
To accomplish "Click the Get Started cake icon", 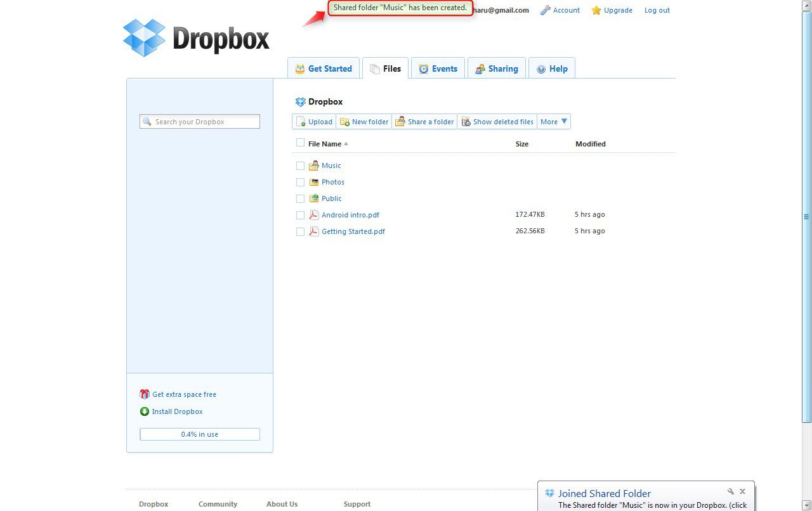I will pos(300,68).
